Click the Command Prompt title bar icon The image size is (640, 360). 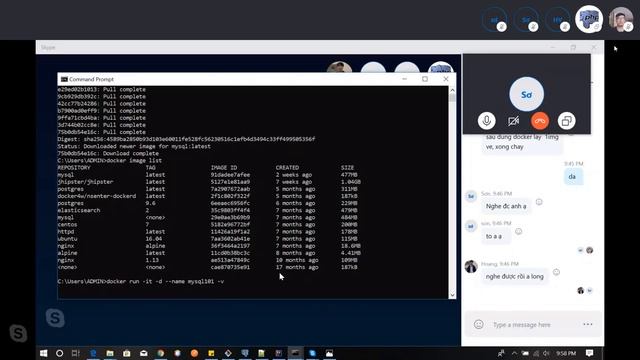click(64, 79)
